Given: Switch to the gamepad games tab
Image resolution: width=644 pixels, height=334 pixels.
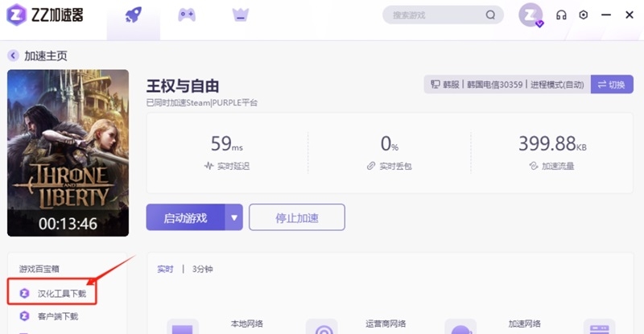Looking at the screenshot, I should point(187,15).
